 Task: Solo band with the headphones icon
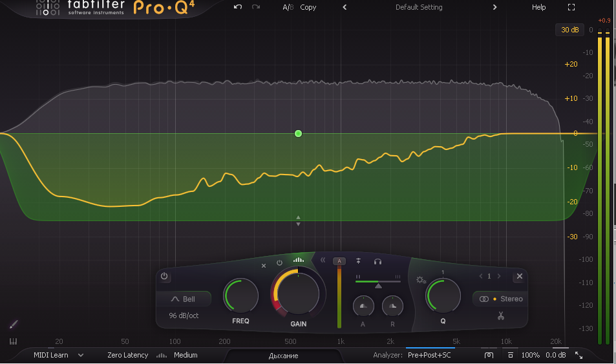pyautogui.click(x=377, y=261)
